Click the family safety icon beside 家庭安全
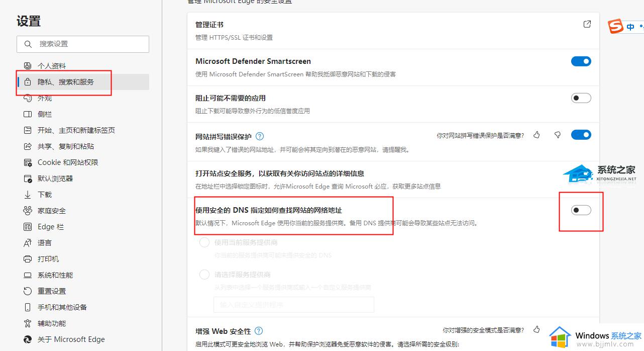 click(28, 211)
